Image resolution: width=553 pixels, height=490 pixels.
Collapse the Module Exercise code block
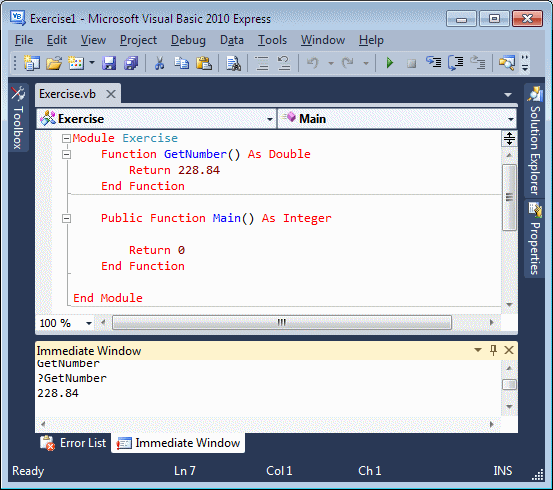(66, 138)
